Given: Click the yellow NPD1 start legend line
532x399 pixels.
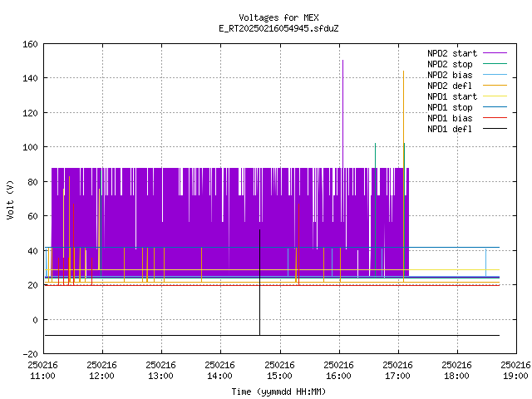Looking at the screenshot, I should click(x=495, y=96).
